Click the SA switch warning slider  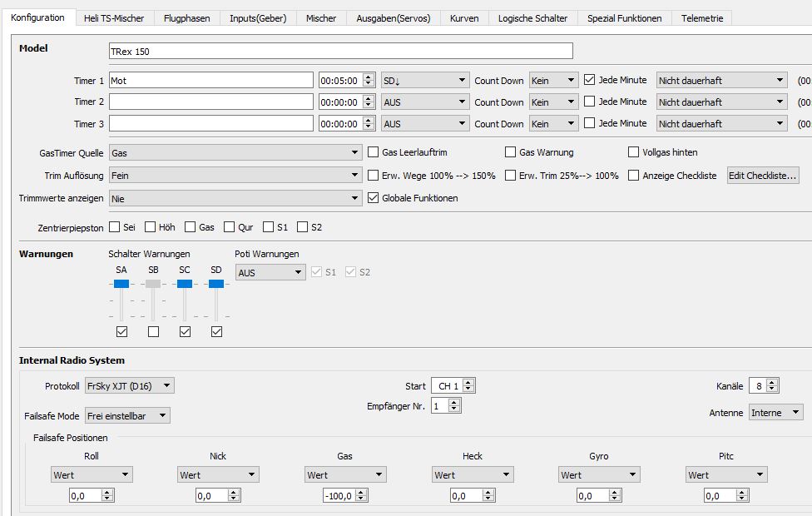coord(121,285)
